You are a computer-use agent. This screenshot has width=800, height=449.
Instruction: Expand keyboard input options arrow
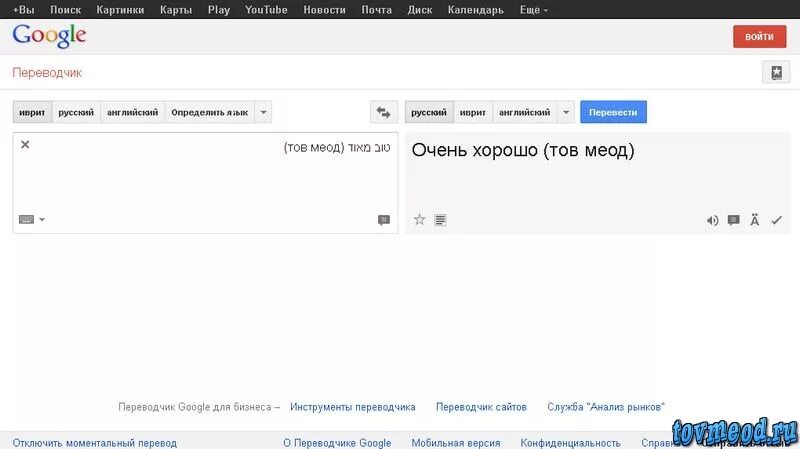point(42,219)
